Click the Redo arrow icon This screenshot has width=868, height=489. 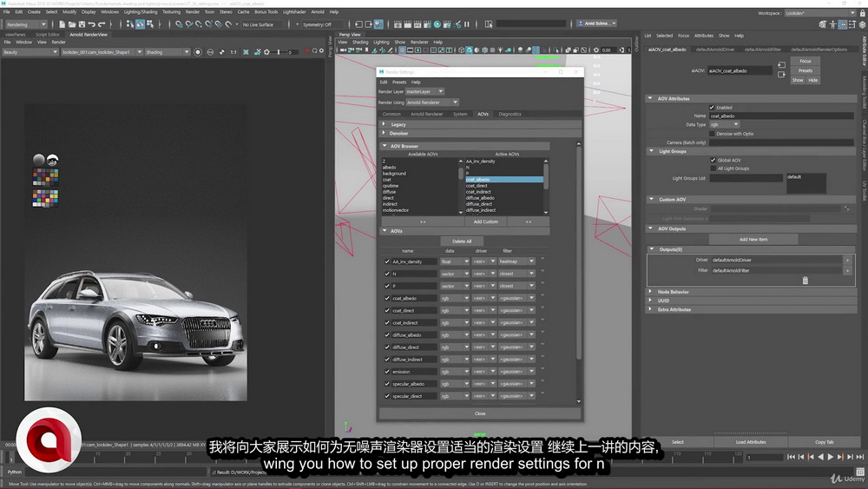(102, 24)
